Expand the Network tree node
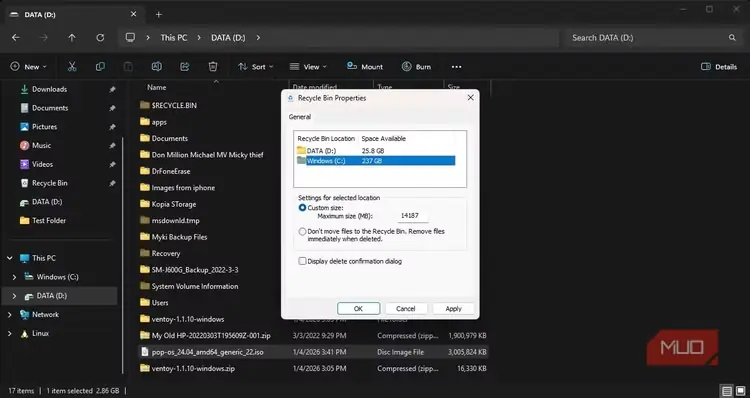This screenshot has width=750, height=398. click(10, 314)
